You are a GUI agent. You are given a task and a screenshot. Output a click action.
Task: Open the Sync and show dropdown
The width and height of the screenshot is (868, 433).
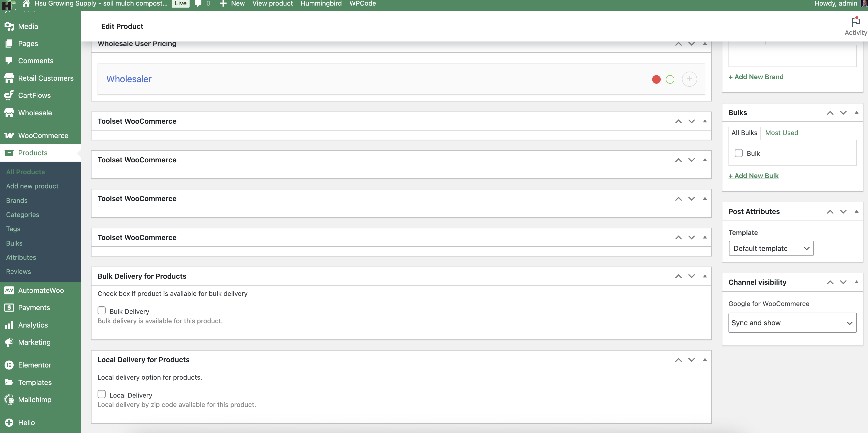[792, 322]
